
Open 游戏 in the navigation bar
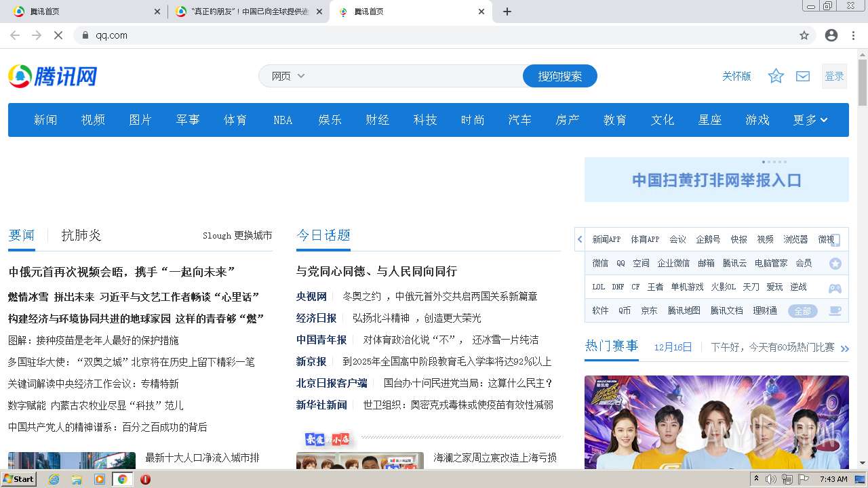pos(757,120)
